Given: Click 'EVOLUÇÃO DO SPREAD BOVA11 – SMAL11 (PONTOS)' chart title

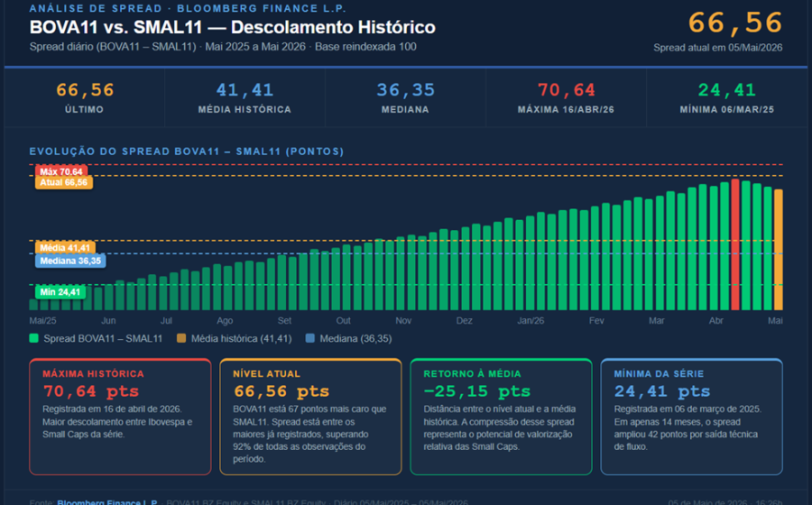Looking at the screenshot, I should pyautogui.click(x=187, y=151).
